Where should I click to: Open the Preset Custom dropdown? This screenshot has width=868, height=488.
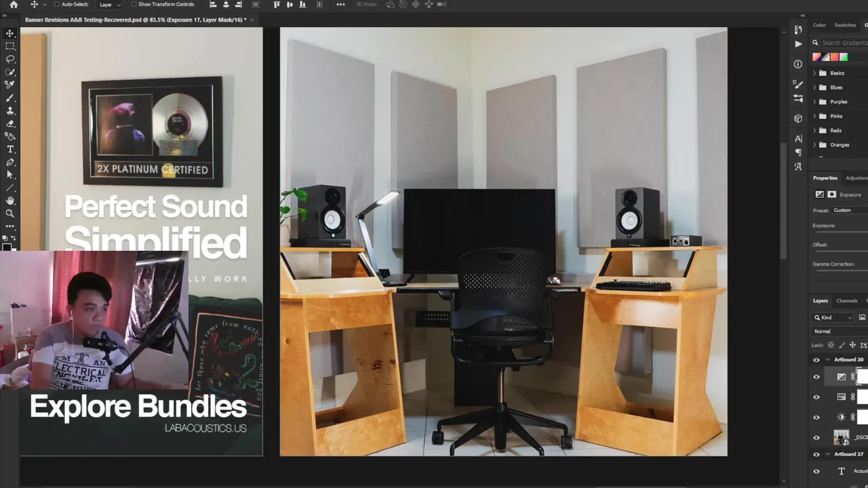(x=850, y=210)
